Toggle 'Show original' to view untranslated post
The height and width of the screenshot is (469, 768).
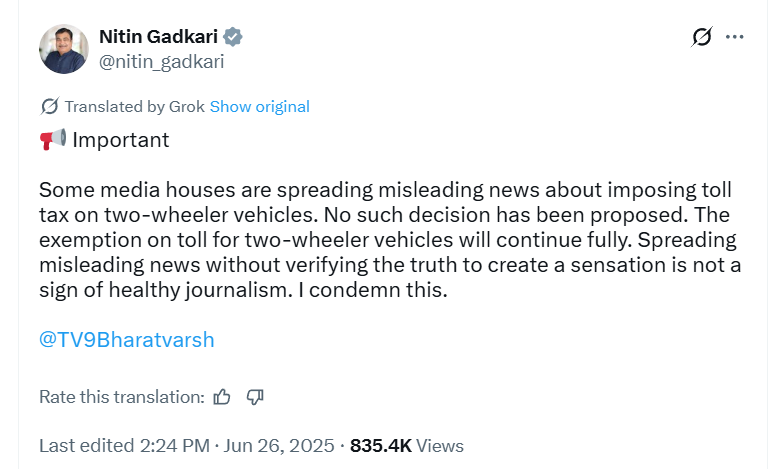point(260,106)
